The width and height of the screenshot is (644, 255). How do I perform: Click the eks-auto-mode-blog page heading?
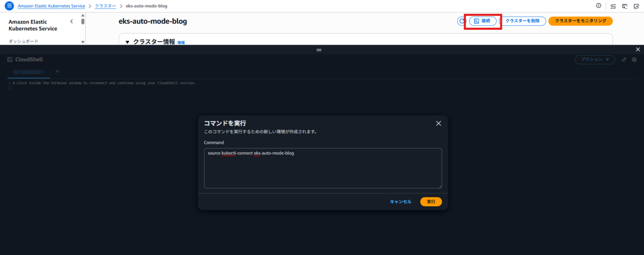153,21
